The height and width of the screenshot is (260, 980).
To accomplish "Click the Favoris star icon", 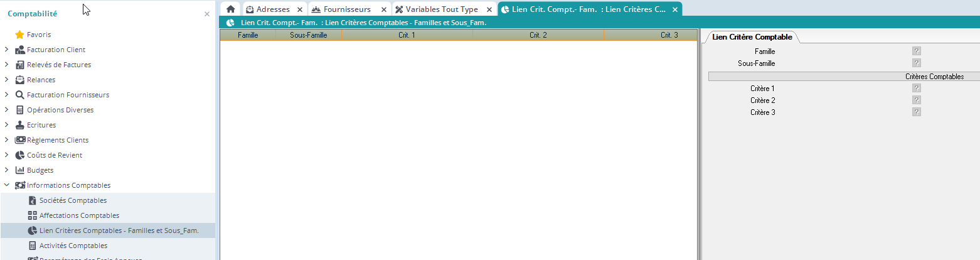I will point(19,35).
